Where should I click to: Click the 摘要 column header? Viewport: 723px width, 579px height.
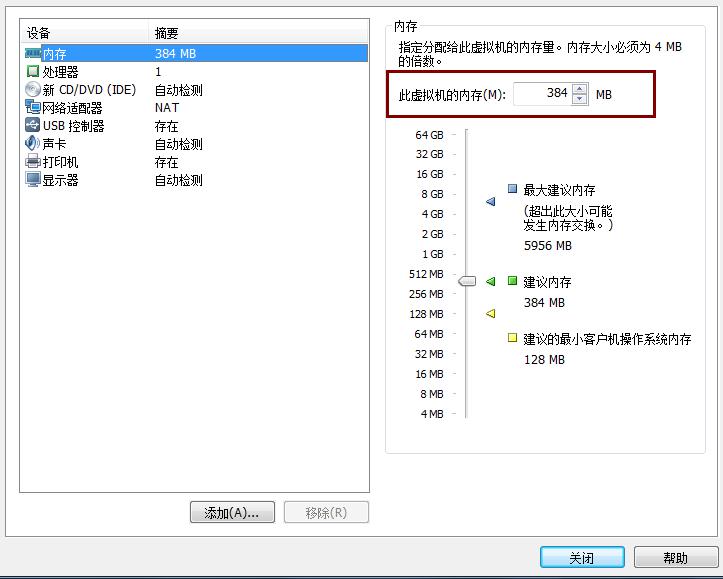pyautogui.click(x=259, y=33)
